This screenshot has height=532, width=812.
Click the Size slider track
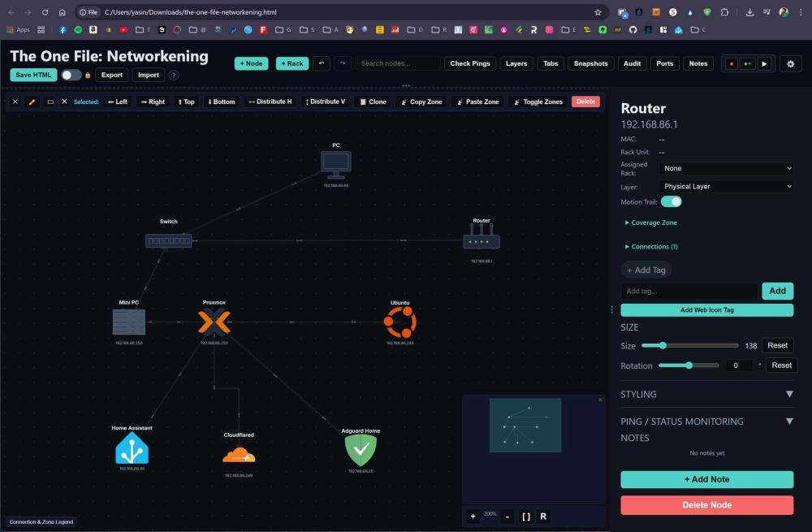click(698, 345)
